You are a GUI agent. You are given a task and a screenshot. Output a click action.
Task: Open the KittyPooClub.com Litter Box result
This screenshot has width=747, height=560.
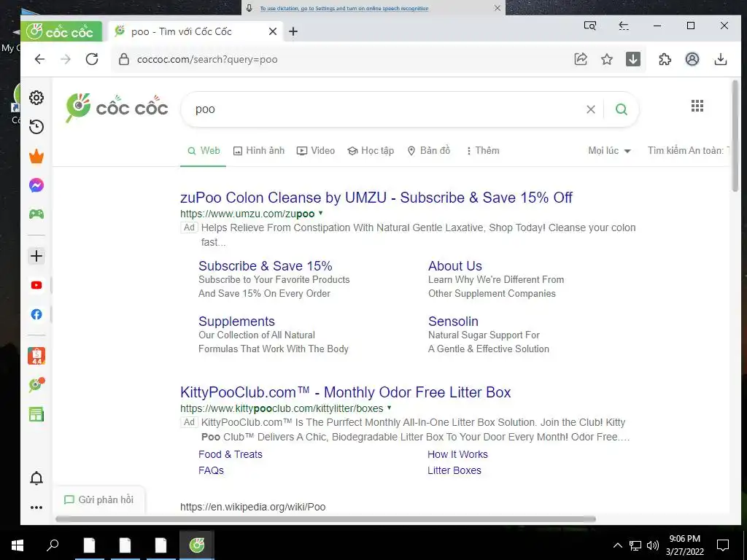(x=345, y=392)
